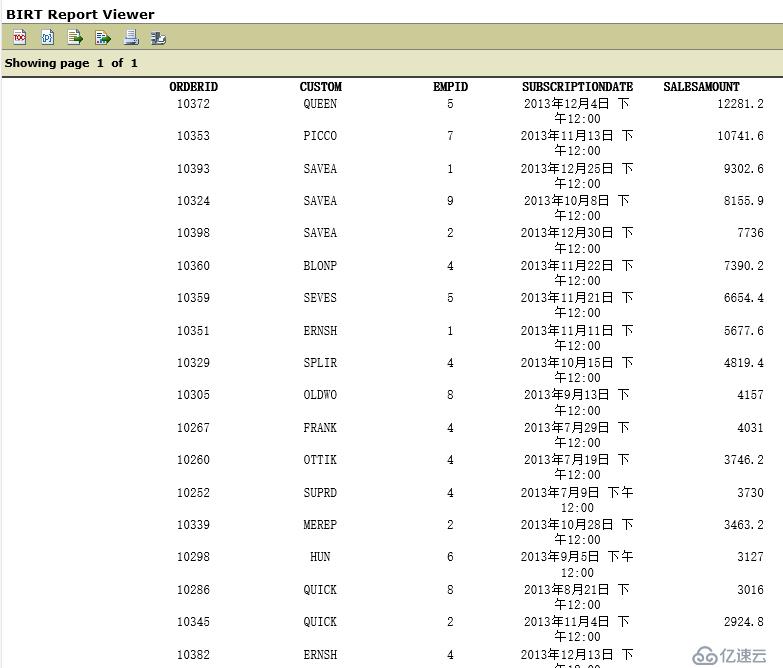Select order ID 10286
Image resolution: width=783 pixels, height=668 pixels.
(193, 590)
